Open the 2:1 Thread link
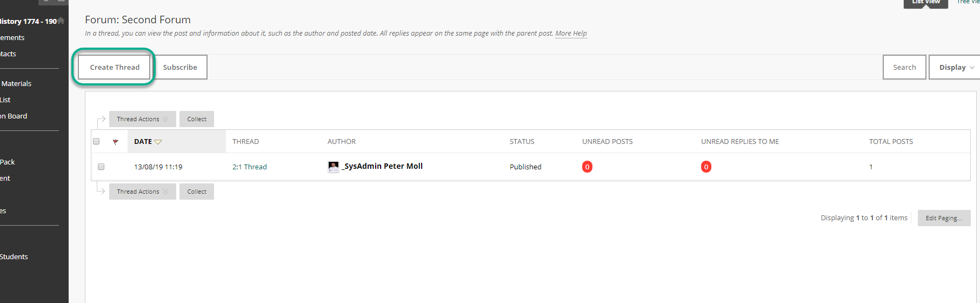 250,167
